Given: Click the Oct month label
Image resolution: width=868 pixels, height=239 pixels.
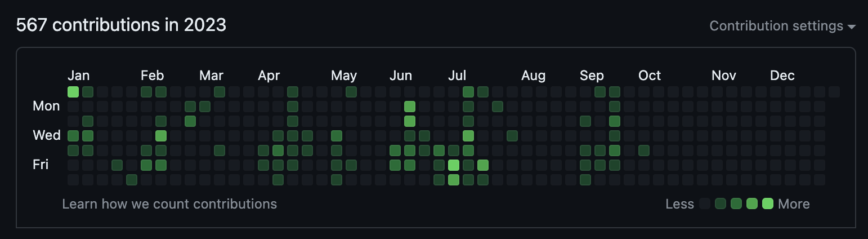Looking at the screenshot, I should 650,76.
